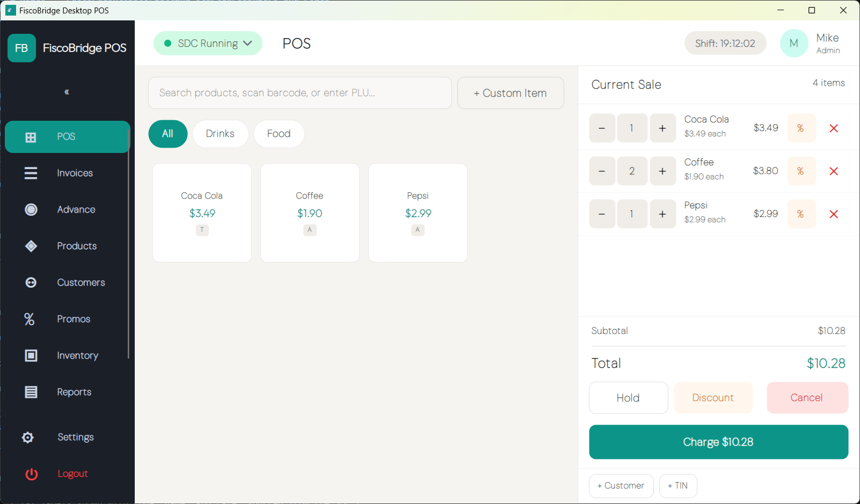This screenshot has width=860, height=504.
Task: Expand the SDC Running status dropdown
Action: click(x=208, y=43)
